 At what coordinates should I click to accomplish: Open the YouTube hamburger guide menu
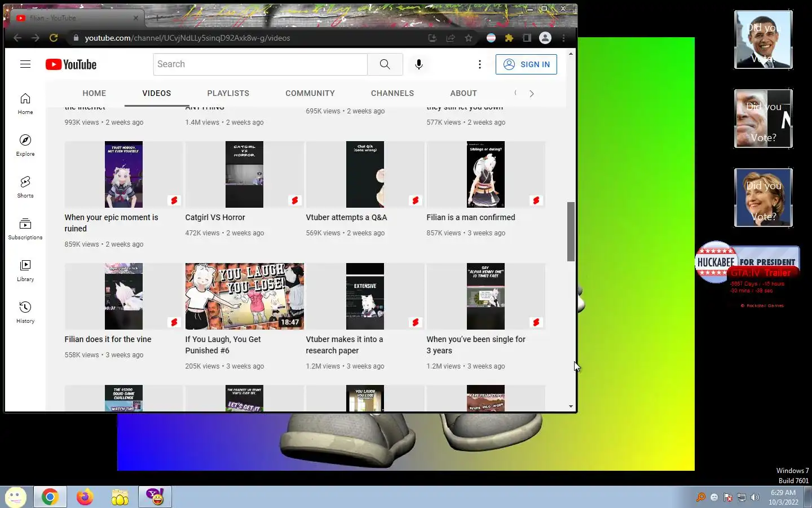pyautogui.click(x=25, y=64)
